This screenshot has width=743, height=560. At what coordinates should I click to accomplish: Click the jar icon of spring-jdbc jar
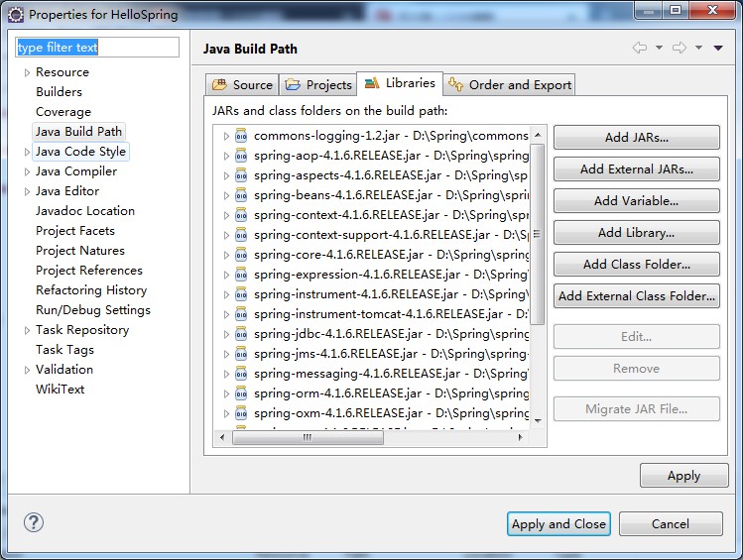point(241,334)
